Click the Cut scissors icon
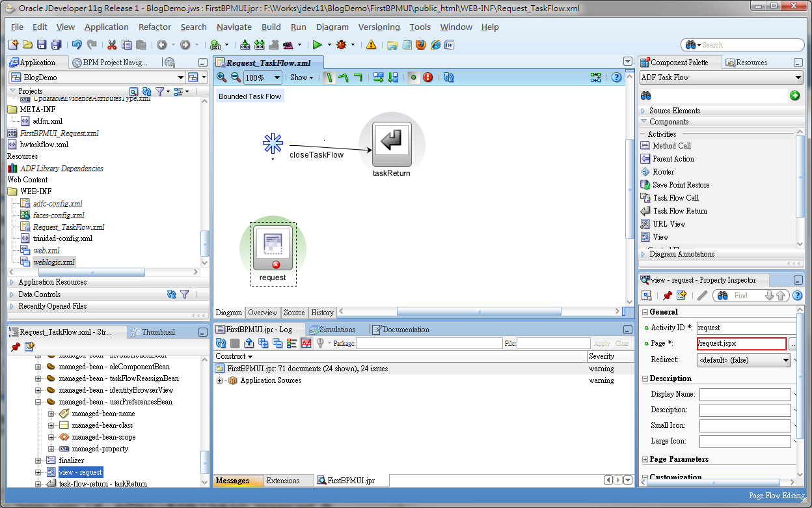Viewport: 812px width, 508px height. [112, 45]
